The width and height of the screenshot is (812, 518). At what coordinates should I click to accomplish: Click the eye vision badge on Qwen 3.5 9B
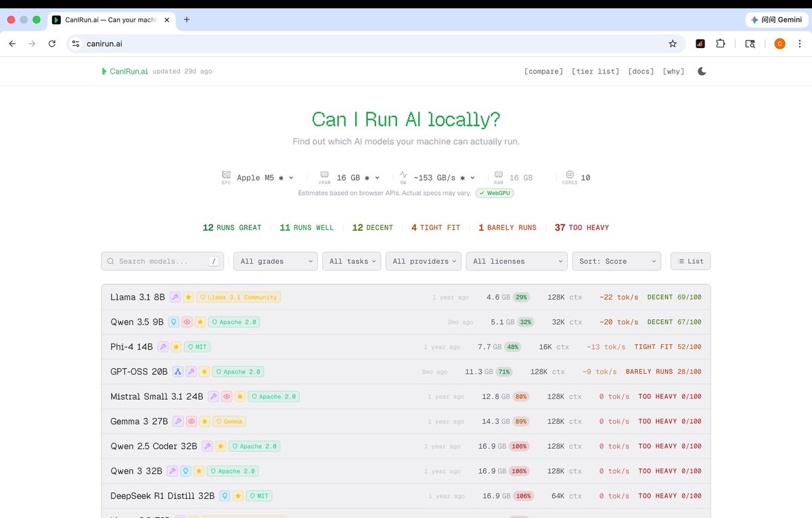click(187, 322)
